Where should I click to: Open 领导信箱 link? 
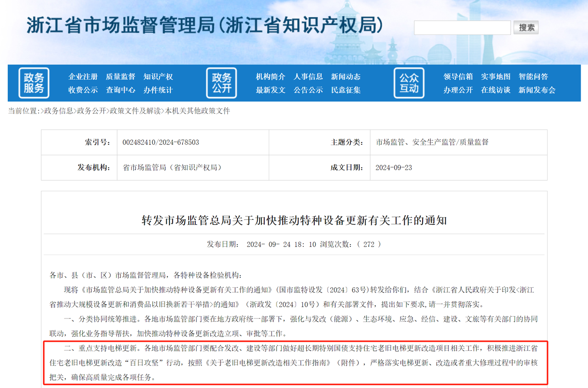pyautogui.click(x=458, y=77)
